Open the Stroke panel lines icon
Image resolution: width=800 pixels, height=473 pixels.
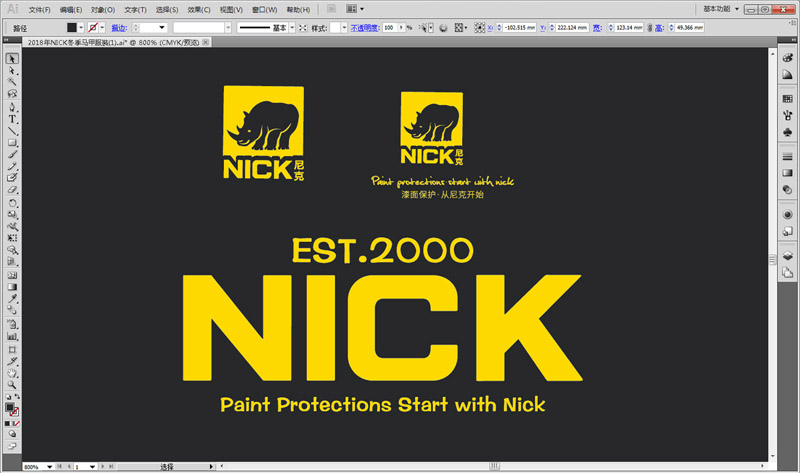pos(788,157)
